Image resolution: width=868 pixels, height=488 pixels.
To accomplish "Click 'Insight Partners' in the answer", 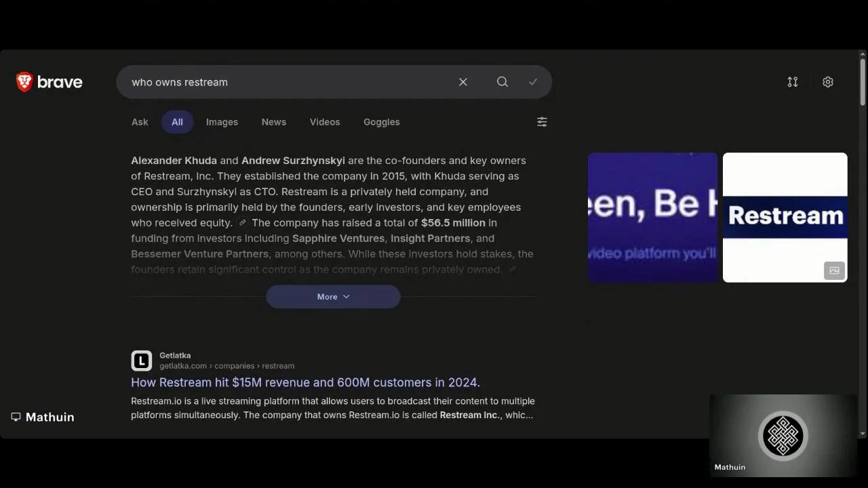I will [x=431, y=239].
